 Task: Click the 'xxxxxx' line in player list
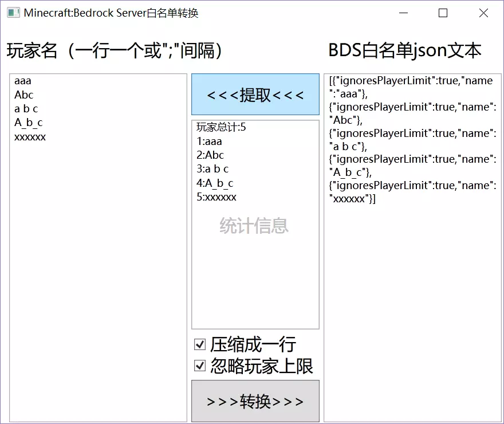click(x=30, y=137)
